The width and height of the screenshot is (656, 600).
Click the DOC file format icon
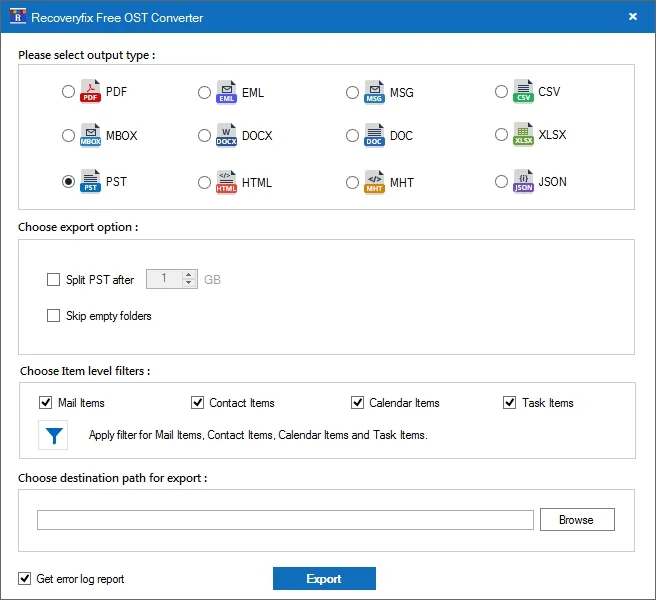pyautogui.click(x=374, y=135)
